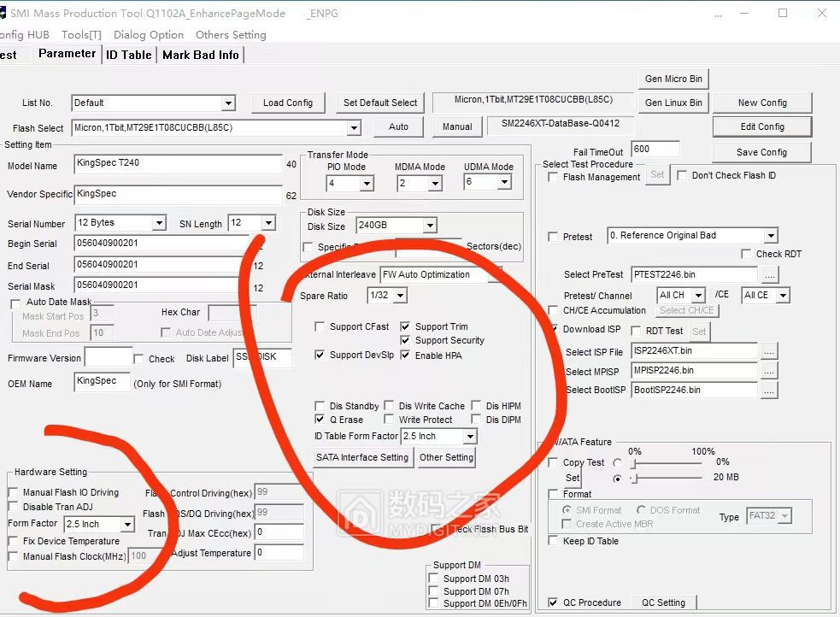Open the Serial Number bytes dropdown

coord(159,223)
